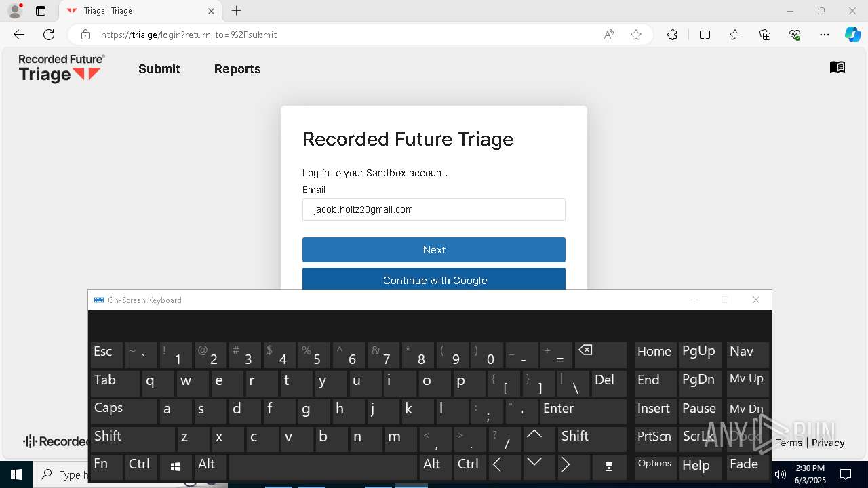Open the Submit navigation item
This screenshot has width=868, height=488.
tap(159, 69)
